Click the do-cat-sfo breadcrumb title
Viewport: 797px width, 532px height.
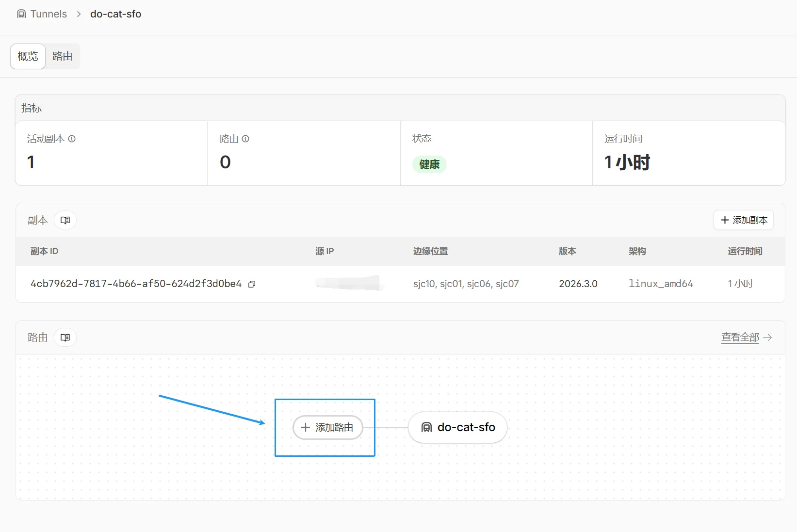[x=115, y=14]
